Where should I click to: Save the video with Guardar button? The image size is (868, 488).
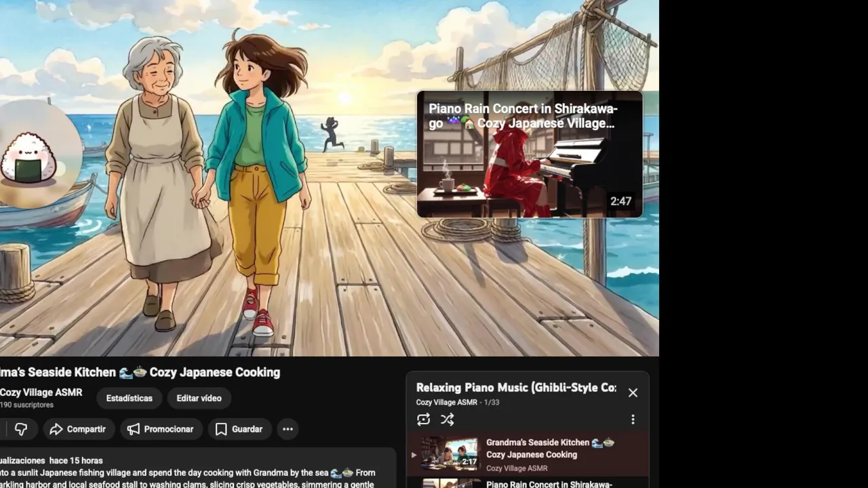[x=239, y=429]
